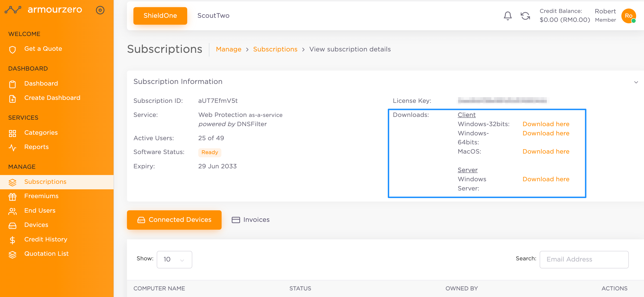Open Quotation List in sidebar
This screenshot has width=644, height=297.
click(x=46, y=254)
